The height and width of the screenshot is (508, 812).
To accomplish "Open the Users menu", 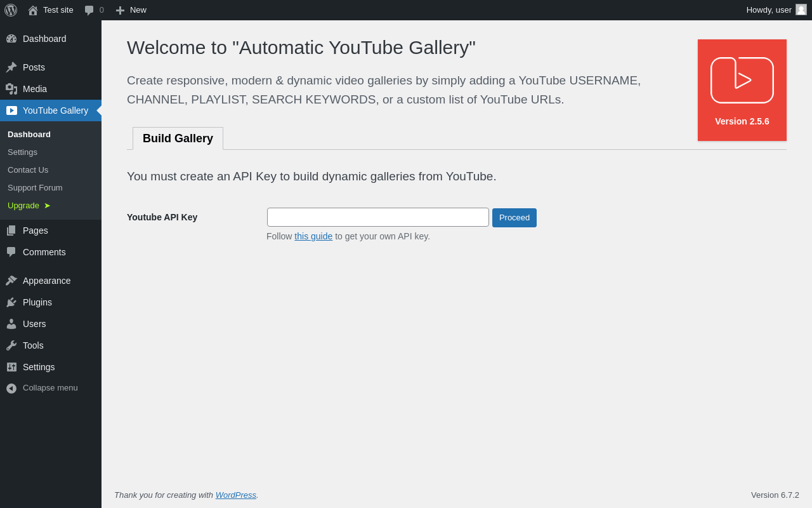I will 51,324.
